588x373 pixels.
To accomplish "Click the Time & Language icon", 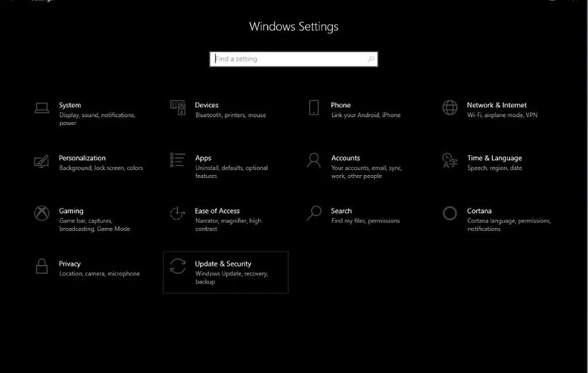I will point(450,160).
